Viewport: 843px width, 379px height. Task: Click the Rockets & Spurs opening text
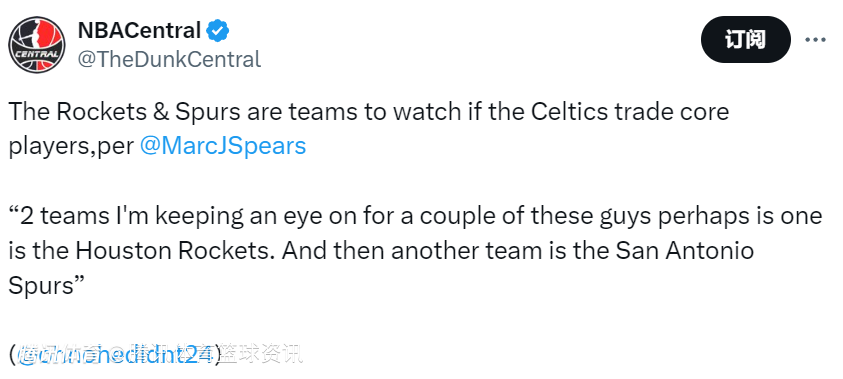[x=125, y=112]
